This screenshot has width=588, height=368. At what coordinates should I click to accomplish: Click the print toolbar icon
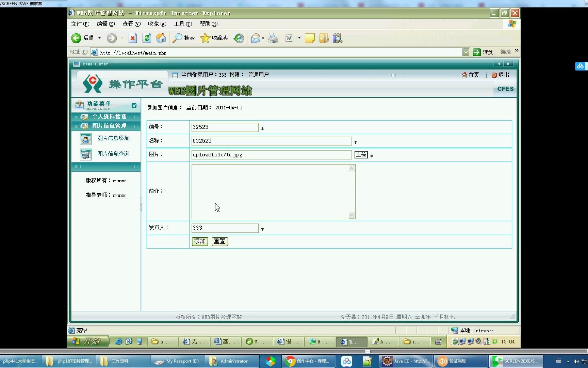(x=273, y=38)
